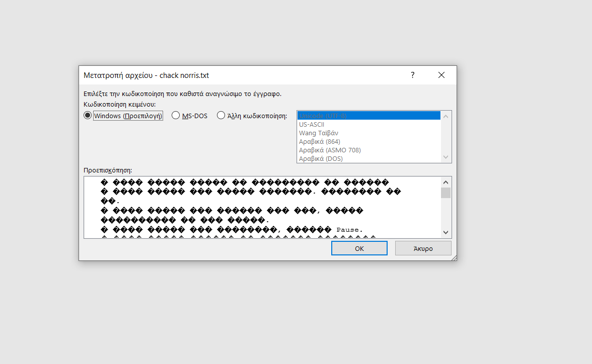Viewport: 592px width, 364px height.
Task: Select the Windows (Προεπιλογή) radio button
Action: point(88,116)
